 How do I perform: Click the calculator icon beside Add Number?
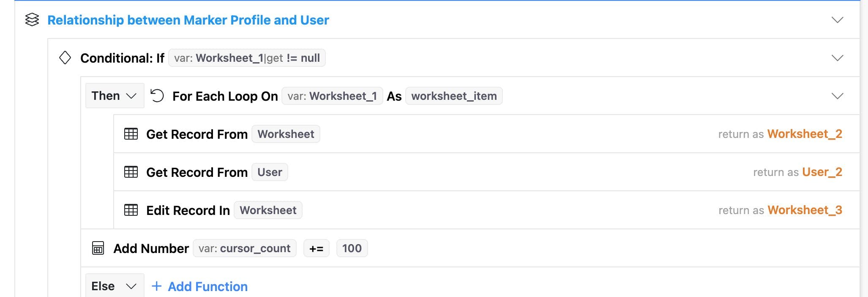tap(98, 248)
